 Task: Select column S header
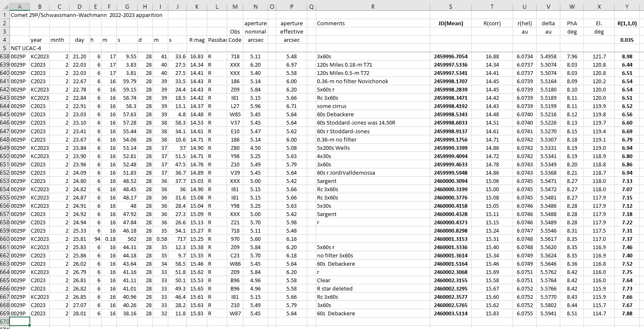tap(450, 7)
